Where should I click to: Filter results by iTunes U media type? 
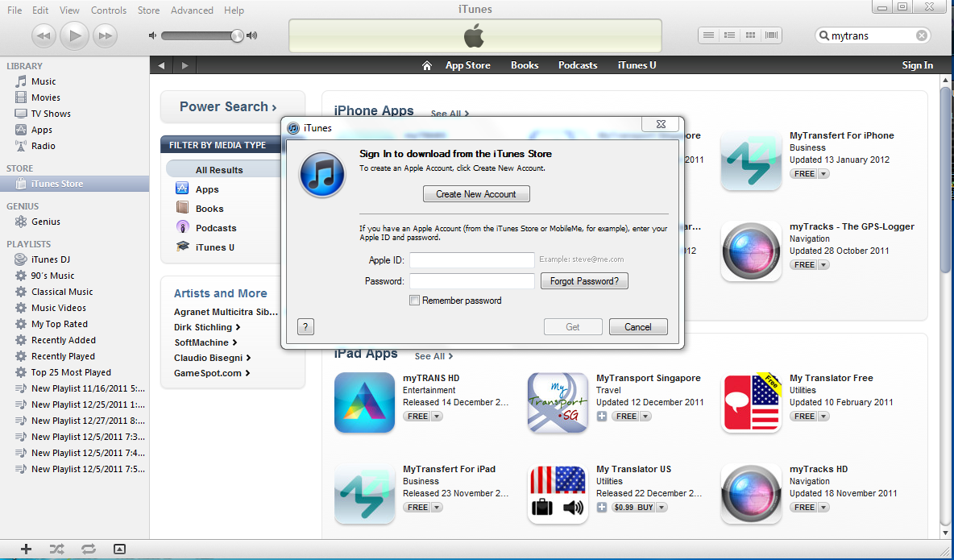point(215,247)
